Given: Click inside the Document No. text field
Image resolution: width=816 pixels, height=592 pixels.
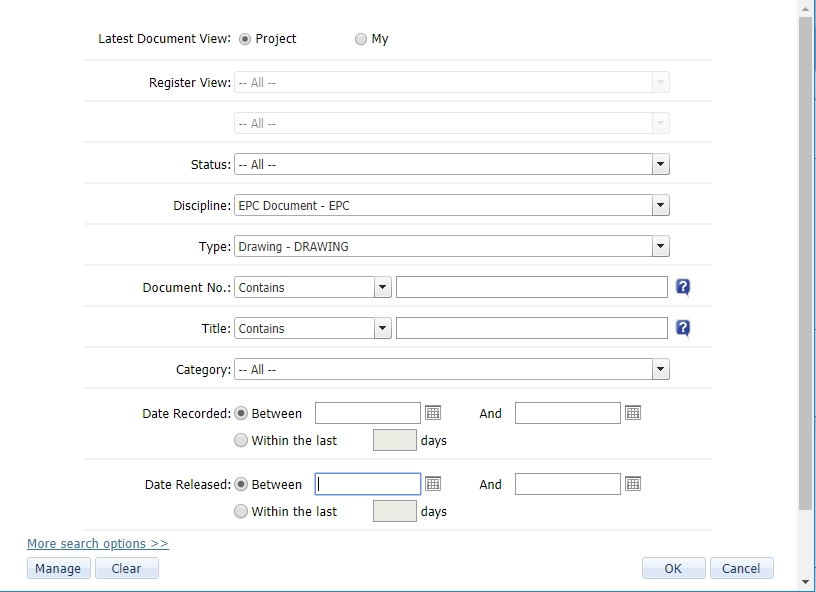Looking at the screenshot, I should click(531, 287).
